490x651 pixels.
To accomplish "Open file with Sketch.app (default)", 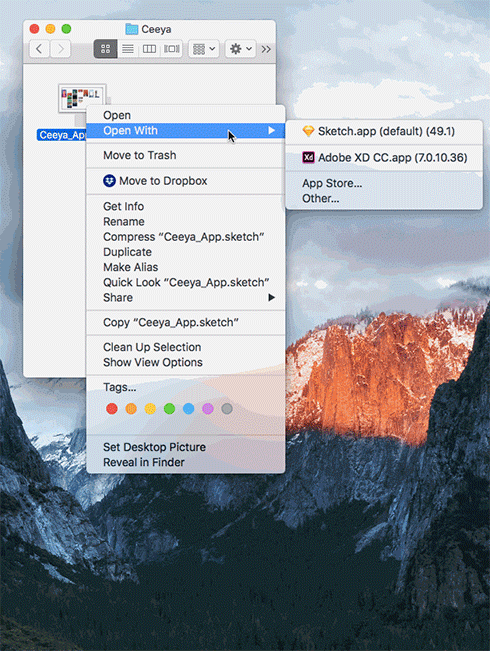I will click(384, 131).
